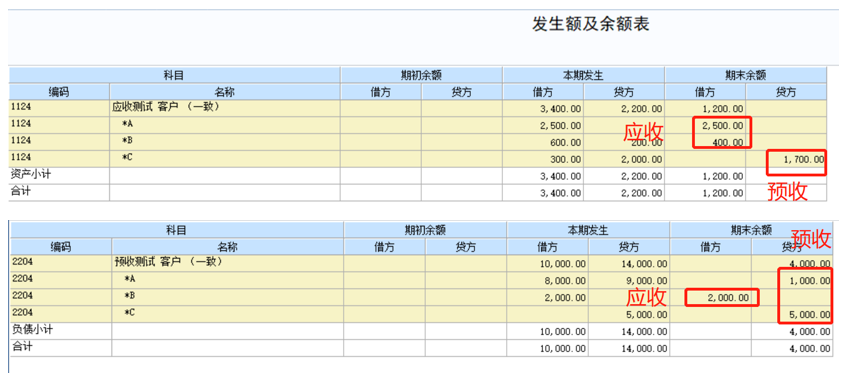This screenshot has width=841, height=373.
Task: Click the *A name cell in the 1124 table
Action: pyautogui.click(x=225, y=125)
